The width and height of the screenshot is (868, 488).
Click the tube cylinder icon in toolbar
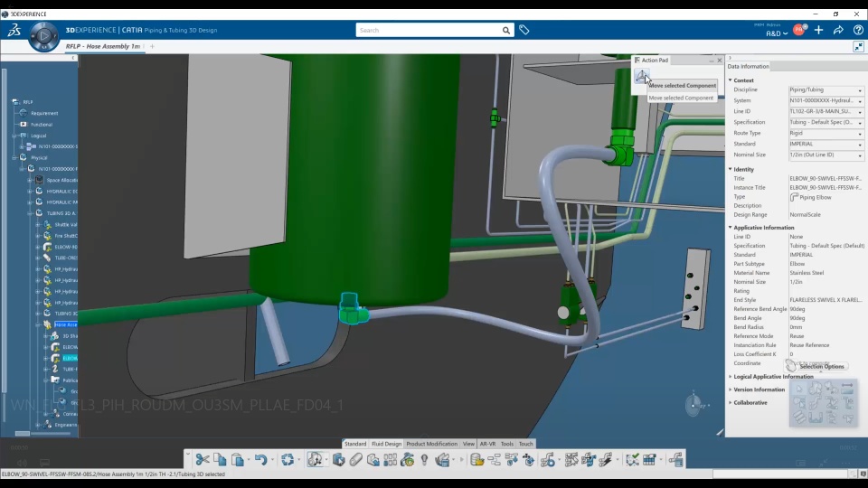pos(356,459)
